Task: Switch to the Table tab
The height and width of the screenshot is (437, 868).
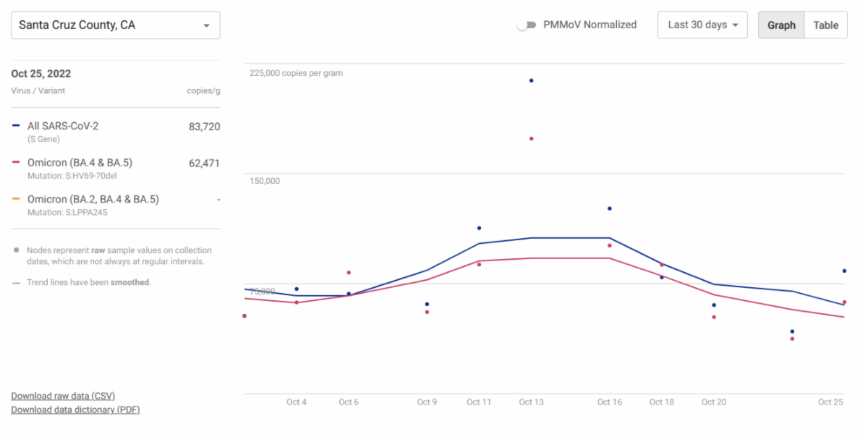Action: (825, 25)
